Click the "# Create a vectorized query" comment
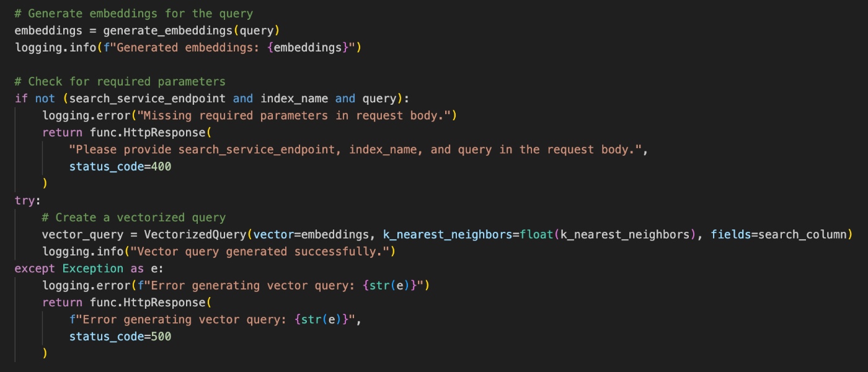Viewport: 868px width, 372px height. [133, 218]
